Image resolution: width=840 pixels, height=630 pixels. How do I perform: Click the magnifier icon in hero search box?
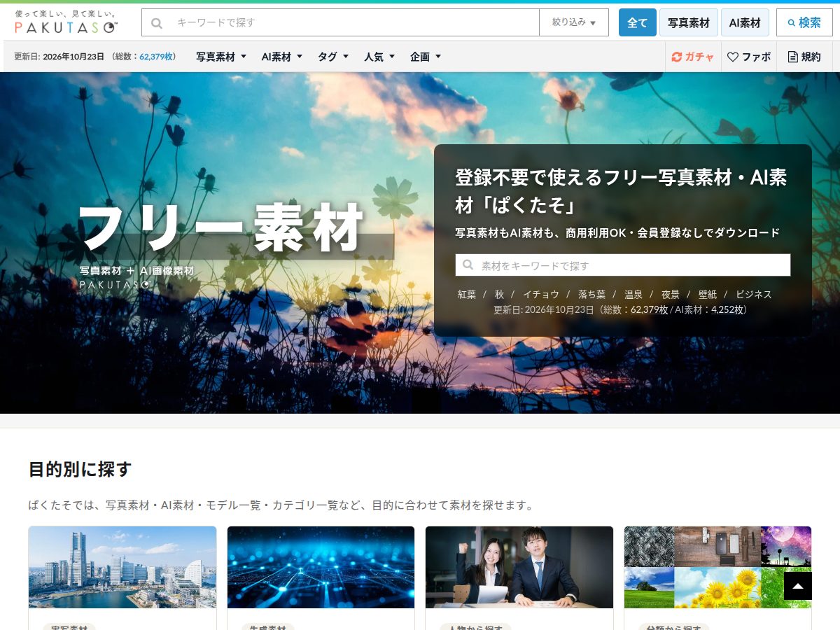[468, 265]
